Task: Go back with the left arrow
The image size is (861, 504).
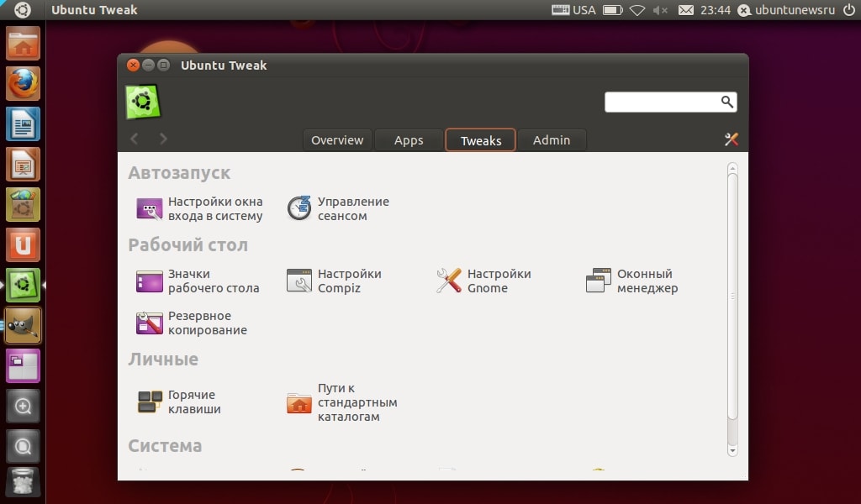Action: (135, 139)
